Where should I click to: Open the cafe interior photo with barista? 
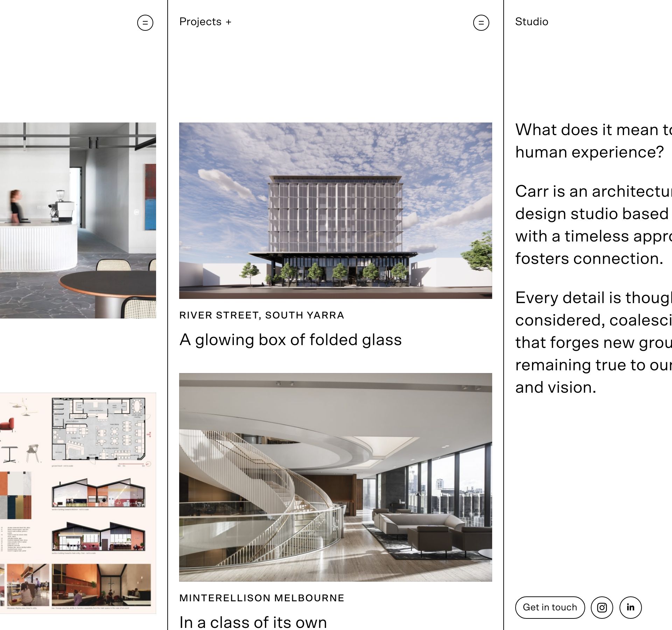point(78,220)
